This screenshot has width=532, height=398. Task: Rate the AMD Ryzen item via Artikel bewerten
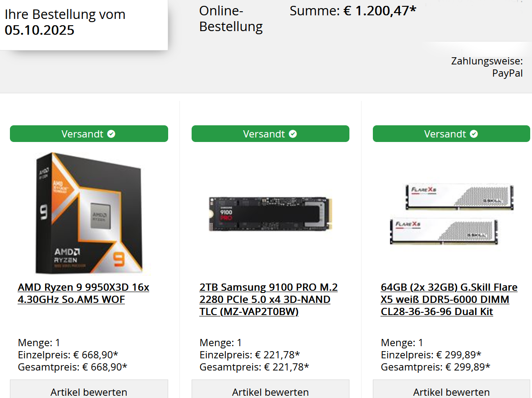pyautogui.click(x=89, y=390)
